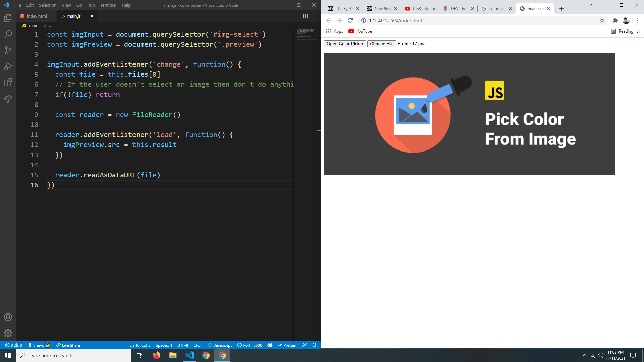Open the Run and Debug panel
Screen dimensions: 644x362
pyautogui.click(x=8, y=66)
